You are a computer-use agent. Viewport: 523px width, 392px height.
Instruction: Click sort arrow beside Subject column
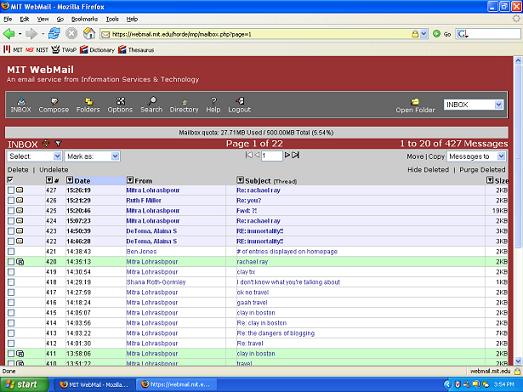click(x=240, y=180)
